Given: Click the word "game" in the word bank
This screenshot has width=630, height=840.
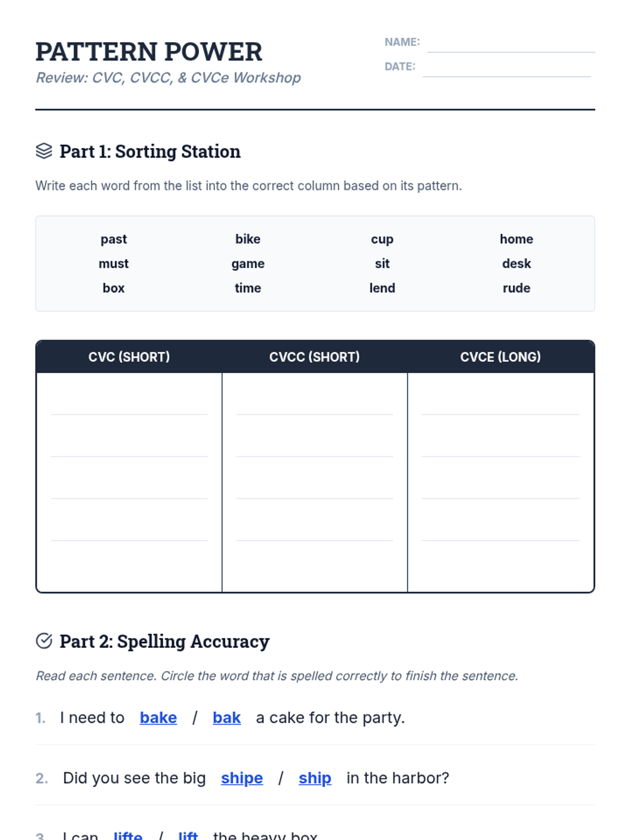Looking at the screenshot, I should [248, 264].
